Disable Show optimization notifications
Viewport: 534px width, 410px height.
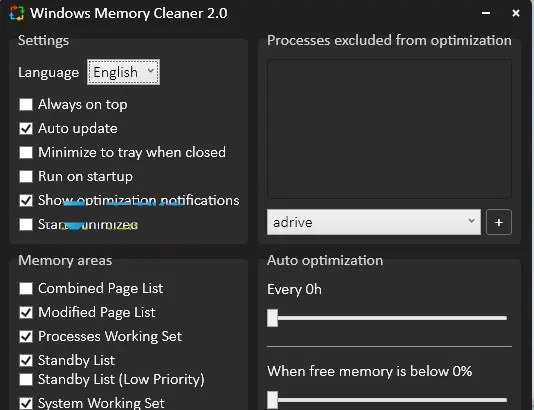26,201
